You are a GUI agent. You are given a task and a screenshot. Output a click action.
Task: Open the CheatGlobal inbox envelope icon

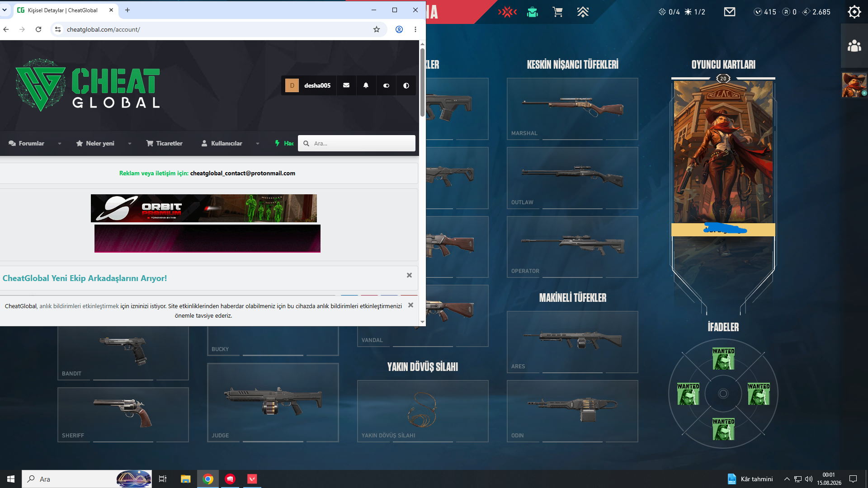[346, 85]
